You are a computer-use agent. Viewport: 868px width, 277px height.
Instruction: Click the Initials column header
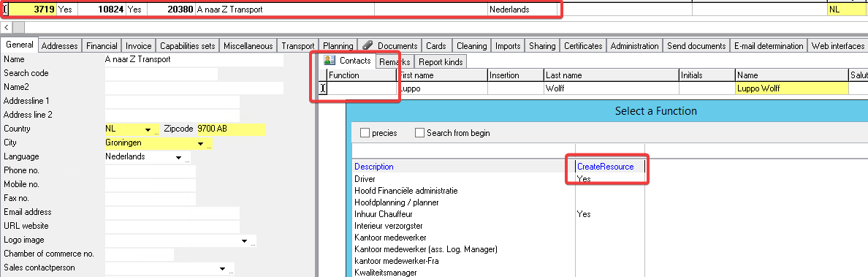(x=707, y=75)
